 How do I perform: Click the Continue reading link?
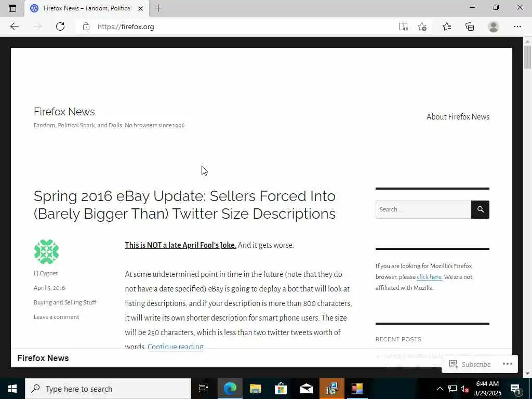pos(176,347)
